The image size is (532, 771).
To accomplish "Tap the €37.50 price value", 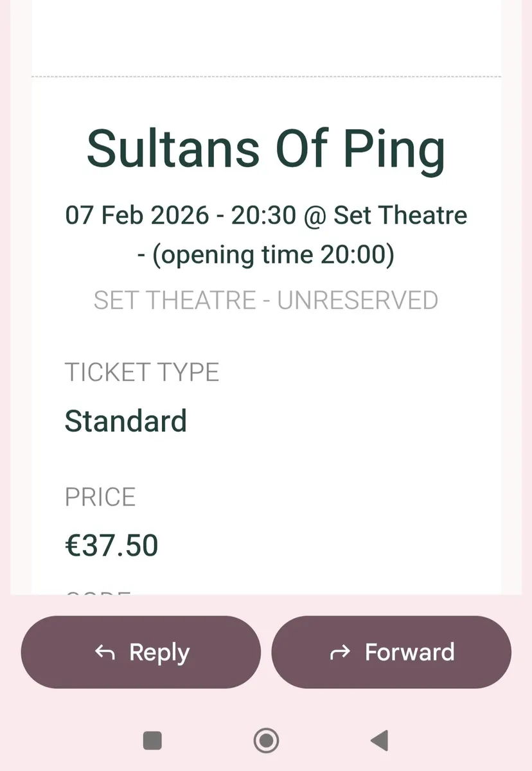I will pos(112,544).
